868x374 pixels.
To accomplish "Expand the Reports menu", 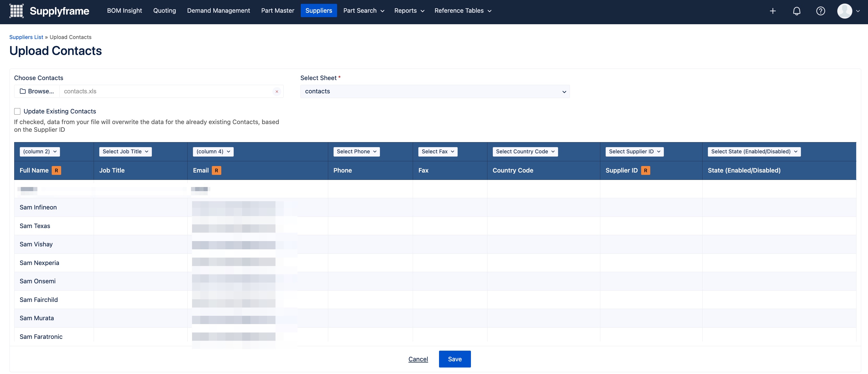I will (409, 11).
